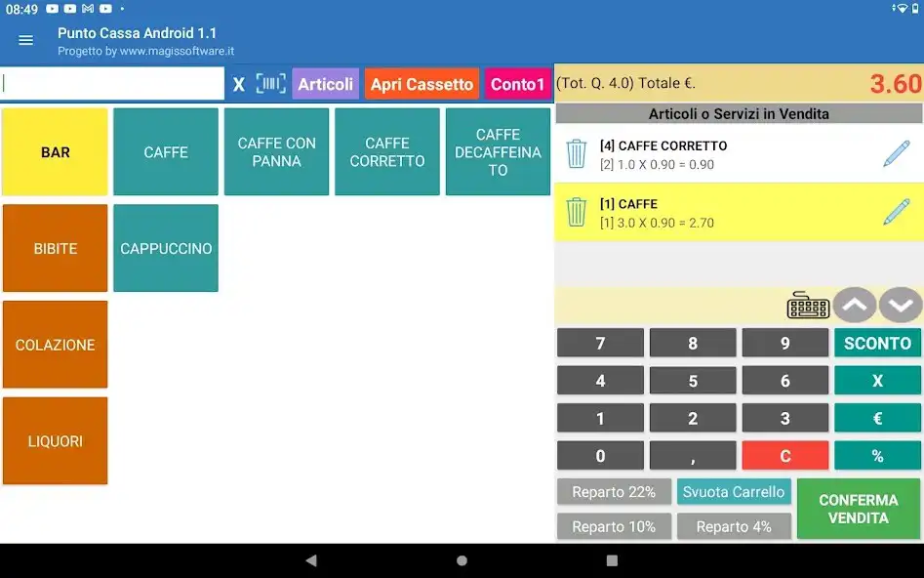Open the Articoli button
Image resolution: width=924 pixels, height=578 pixels.
325,84
